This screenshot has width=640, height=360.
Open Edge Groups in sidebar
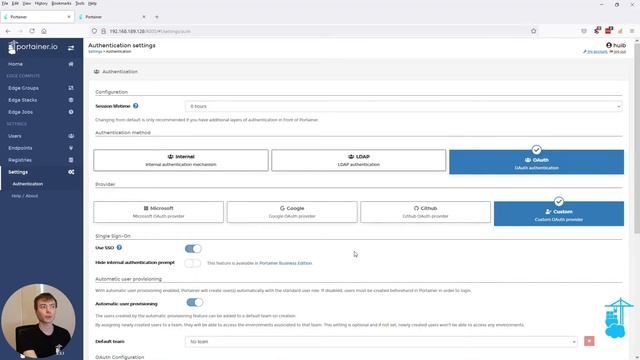point(23,88)
